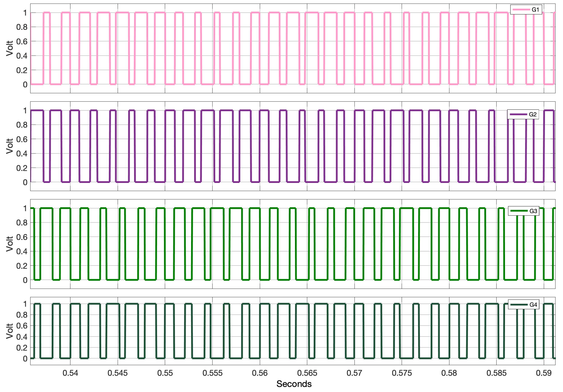The width and height of the screenshot is (563, 392).
Task: Click the 0.56 x-axis tick label
Action: (260, 373)
